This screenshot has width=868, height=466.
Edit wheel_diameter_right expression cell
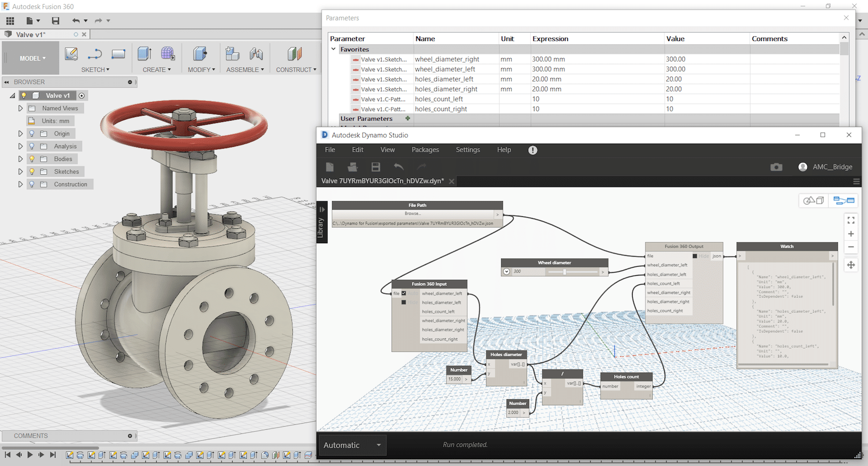click(597, 59)
